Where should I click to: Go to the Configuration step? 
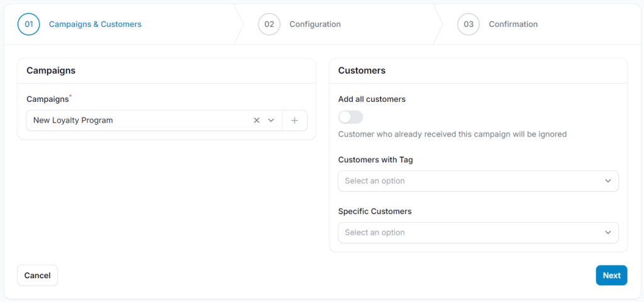pyautogui.click(x=315, y=25)
